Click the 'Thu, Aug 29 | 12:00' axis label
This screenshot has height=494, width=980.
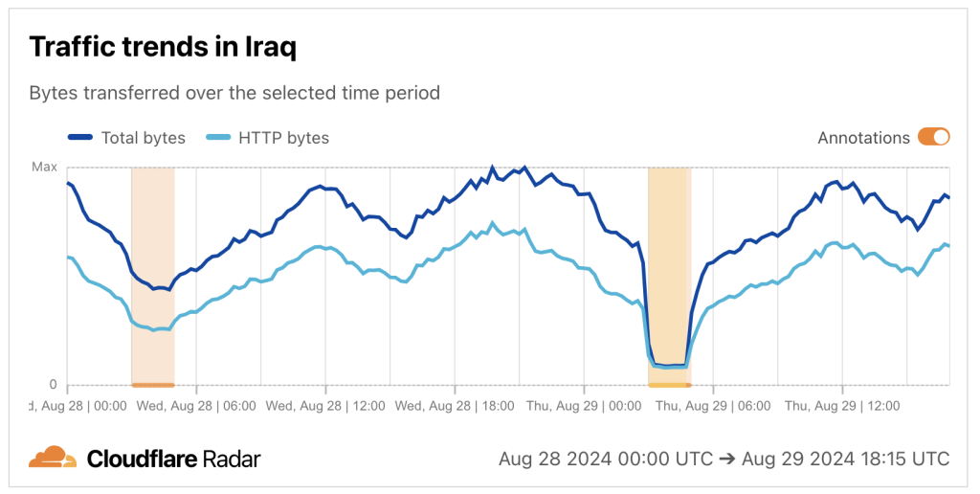(x=842, y=406)
